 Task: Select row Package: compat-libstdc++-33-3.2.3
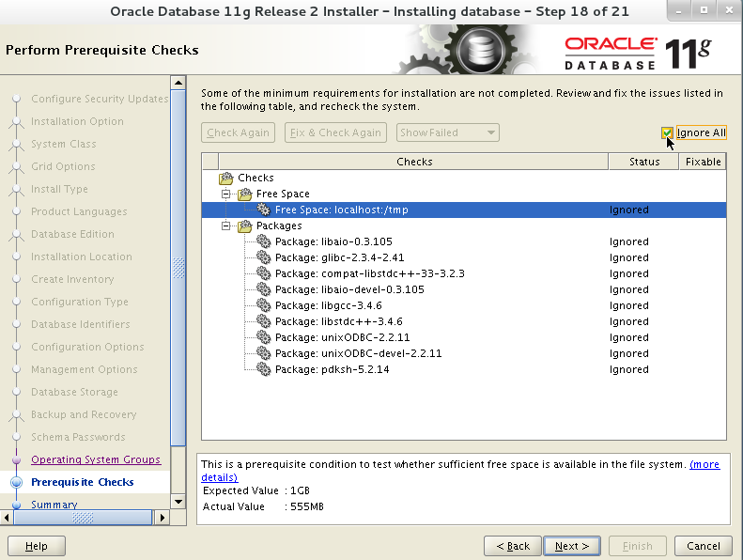(464, 273)
